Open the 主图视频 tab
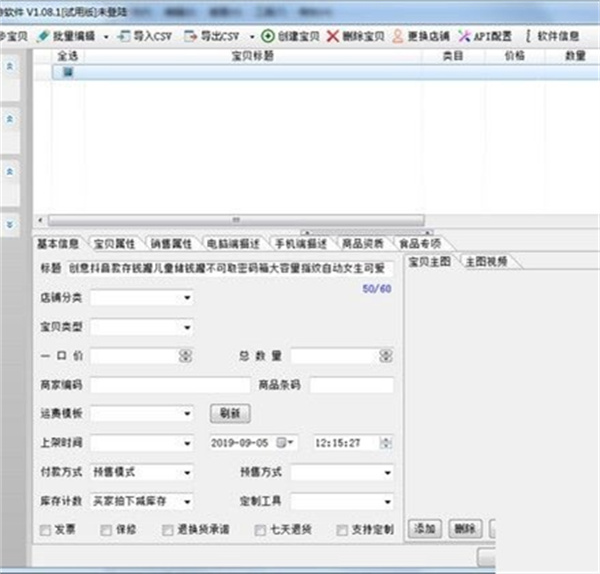Screen dimensions: 600x574 (485, 261)
